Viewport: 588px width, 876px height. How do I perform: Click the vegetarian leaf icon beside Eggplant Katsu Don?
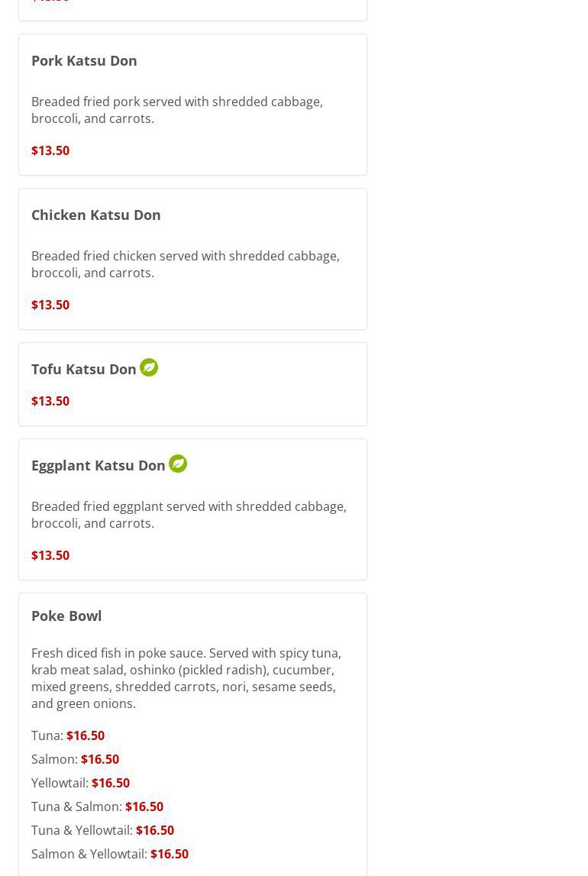tap(178, 464)
